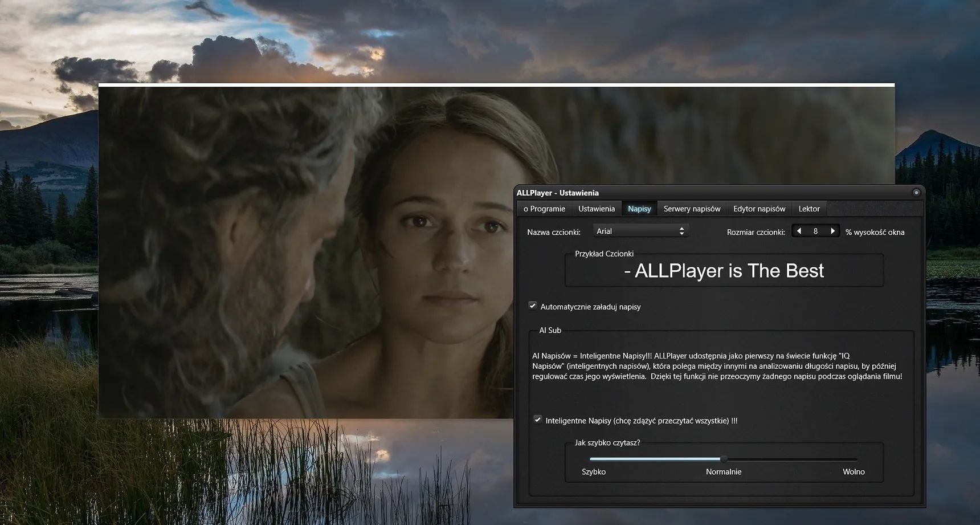Click the 'ALLPlayer is The Best' font preview
The width and height of the screenshot is (980, 525).
point(724,271)
